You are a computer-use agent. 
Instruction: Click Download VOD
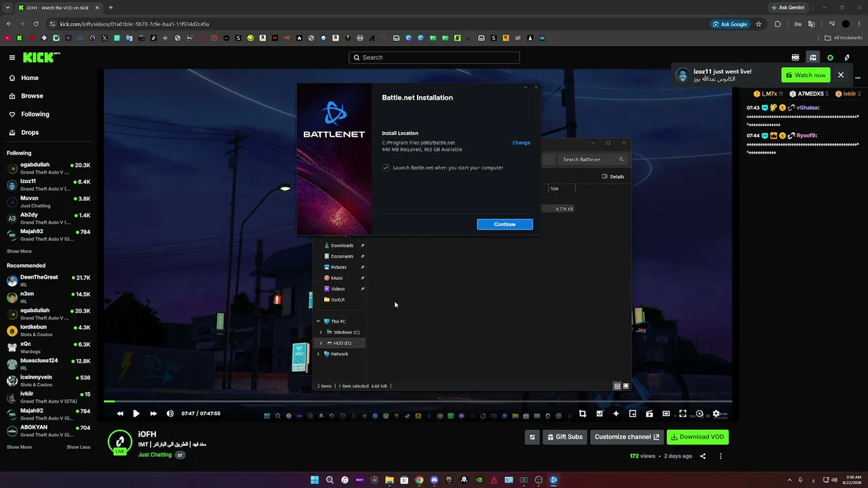tap(698, 437)
